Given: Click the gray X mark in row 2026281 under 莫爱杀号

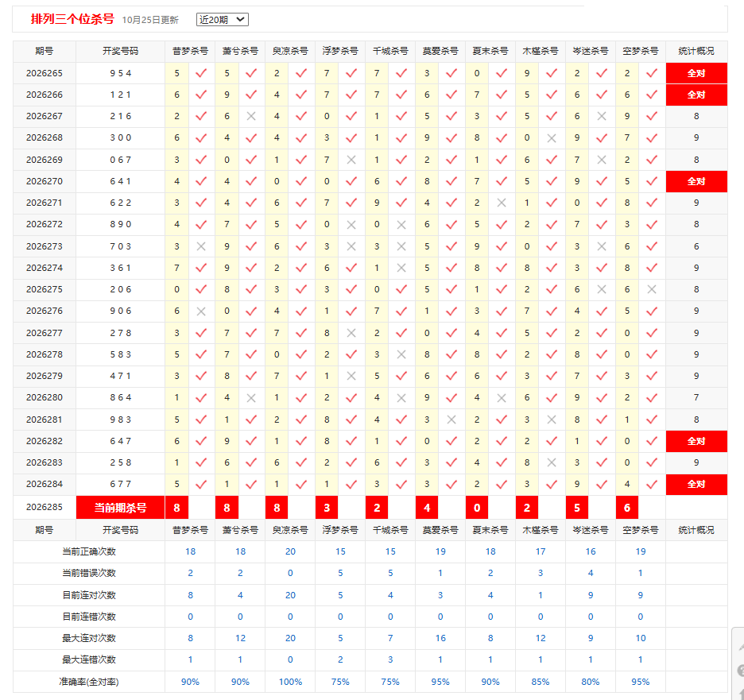Looking at the screenshot, I should click(x=451, y=420).
